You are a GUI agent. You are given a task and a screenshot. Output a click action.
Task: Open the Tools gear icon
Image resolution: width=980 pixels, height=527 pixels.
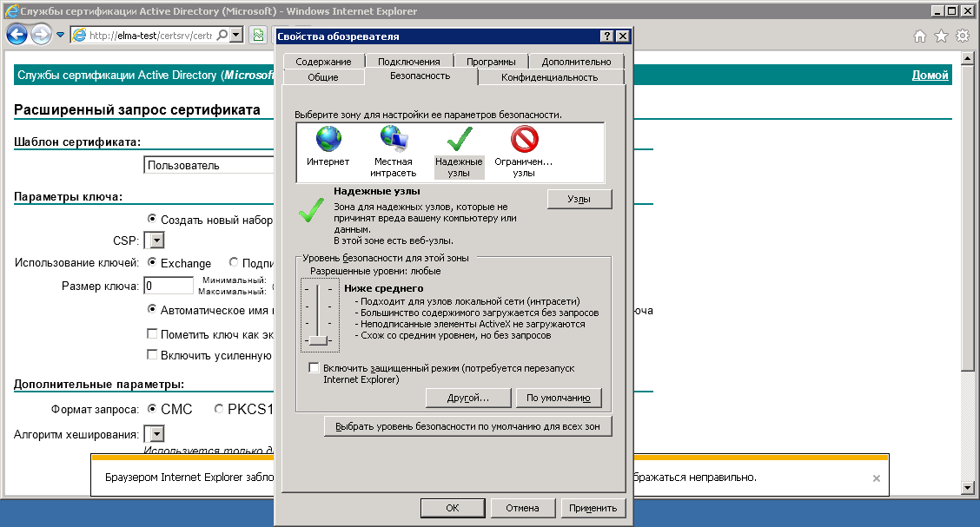pos(962,36)
